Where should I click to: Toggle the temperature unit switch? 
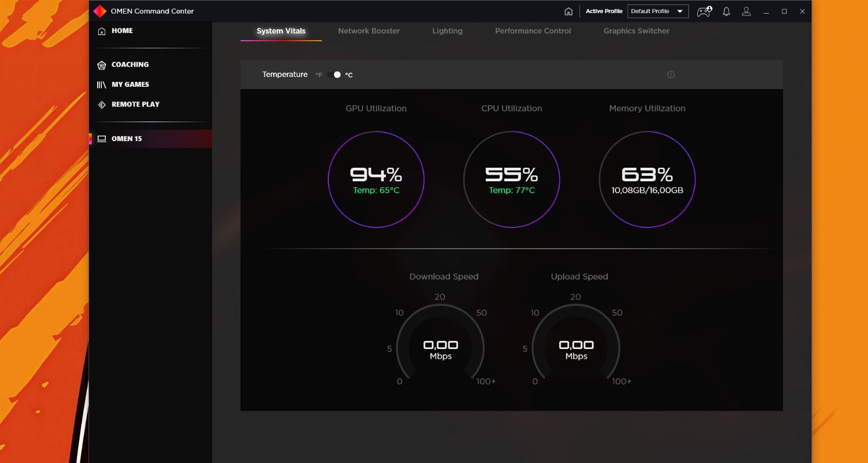tap(334, 75)
